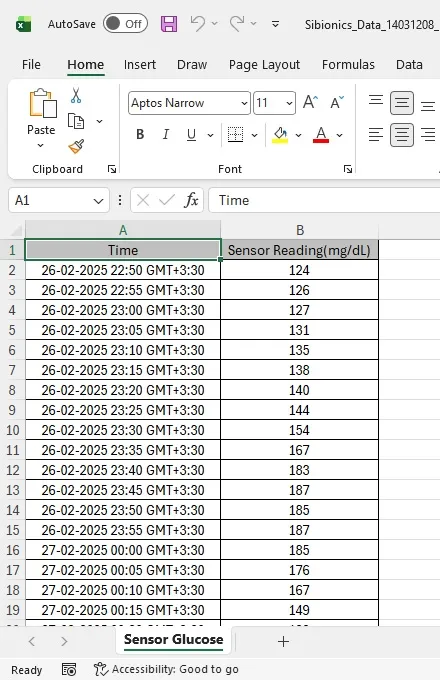Switch to the Draw tab
This screenshot has width=440, height=680.
(x=192, y=65)
